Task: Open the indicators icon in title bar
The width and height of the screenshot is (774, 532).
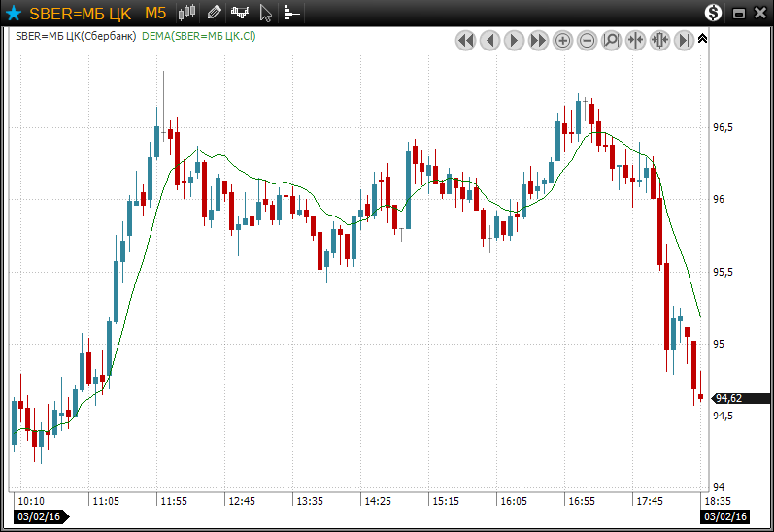Action: (x=240, y=13)
